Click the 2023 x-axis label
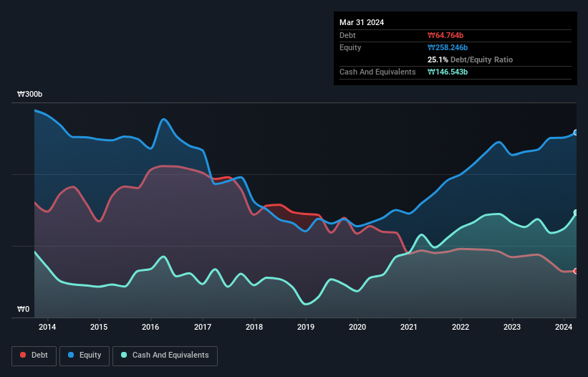The width and height of the screenshot is (588, 377). pos(512,327)
